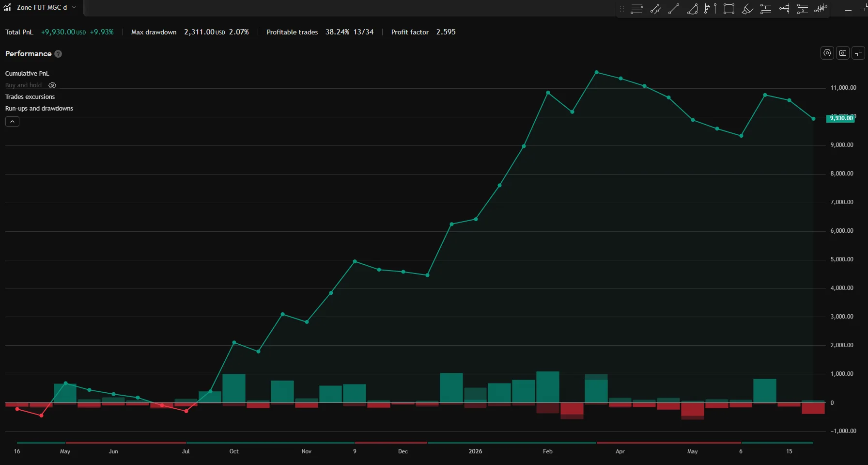Click the lowest red equity point
Viewport: 868px width, 465px height.
point(41,416)
